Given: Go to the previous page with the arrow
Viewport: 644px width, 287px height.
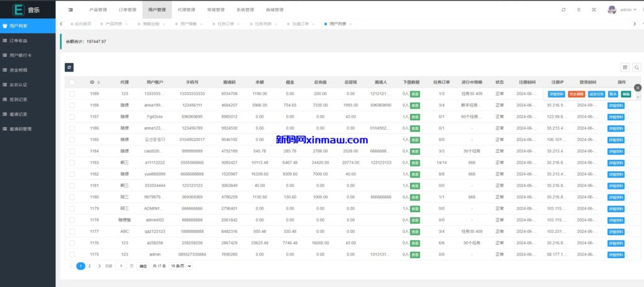Looking at the screenshot, I should pos(70,266).
